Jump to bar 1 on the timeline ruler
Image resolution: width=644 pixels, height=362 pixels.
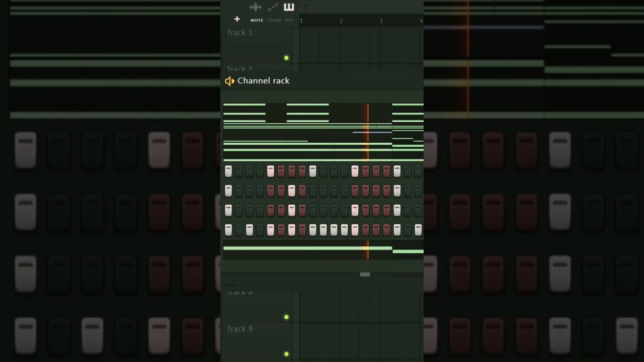point(301,21)
